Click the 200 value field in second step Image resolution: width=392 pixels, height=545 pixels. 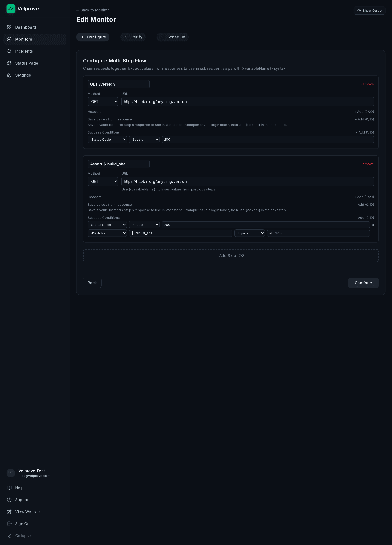(x=266, y=225)
